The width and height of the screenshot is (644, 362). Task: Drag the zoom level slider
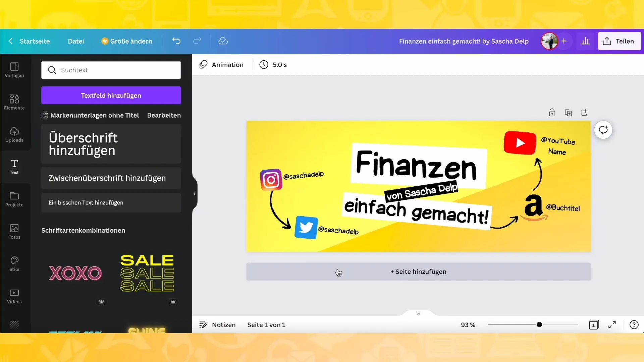tap(539, 324)
